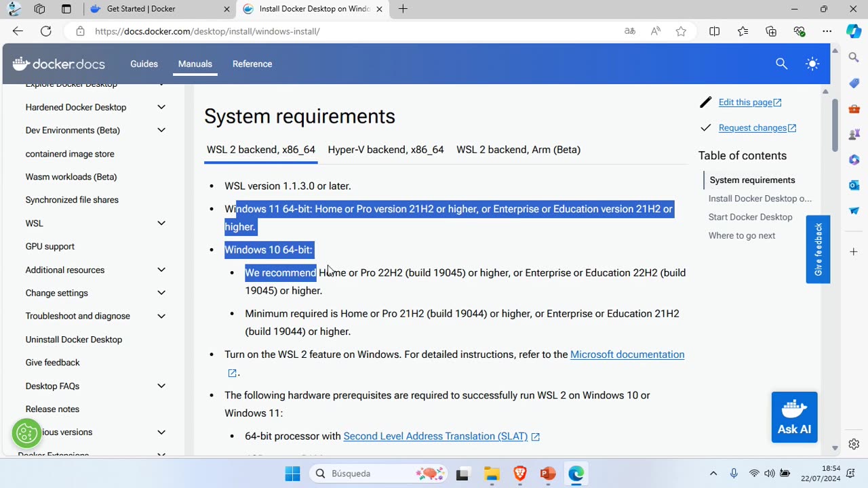Open the Workspaces icon in title bar
The height and width of the screenshot is (488, 868).
(x=39, y=9)
